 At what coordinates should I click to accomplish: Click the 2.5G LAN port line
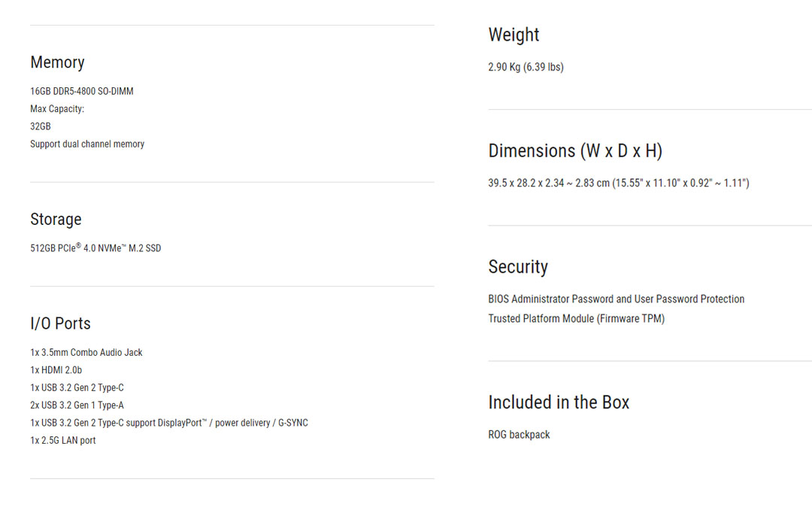point(63,440)
